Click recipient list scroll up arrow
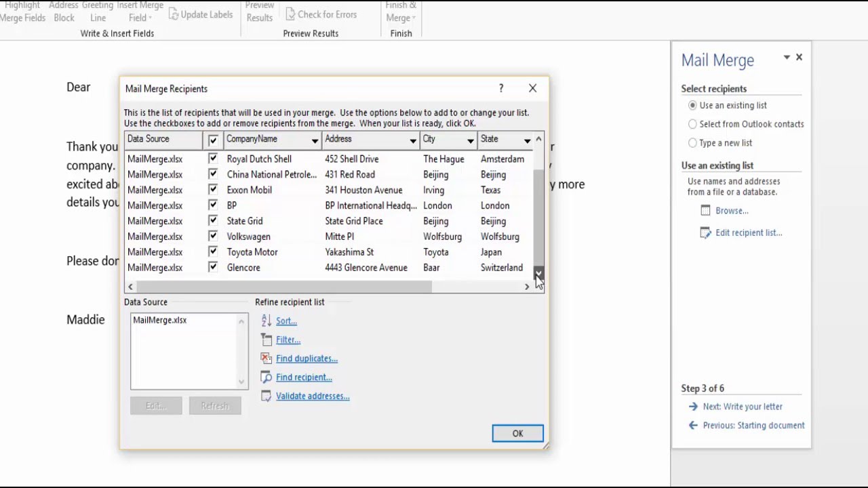 click(x=538, y=140)
